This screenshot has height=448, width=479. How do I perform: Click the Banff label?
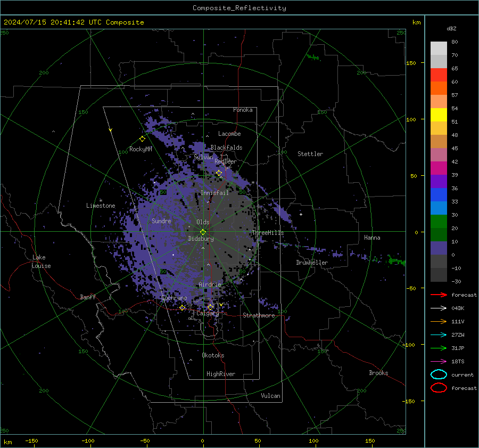pyautogui.click(x=88, y=297)
